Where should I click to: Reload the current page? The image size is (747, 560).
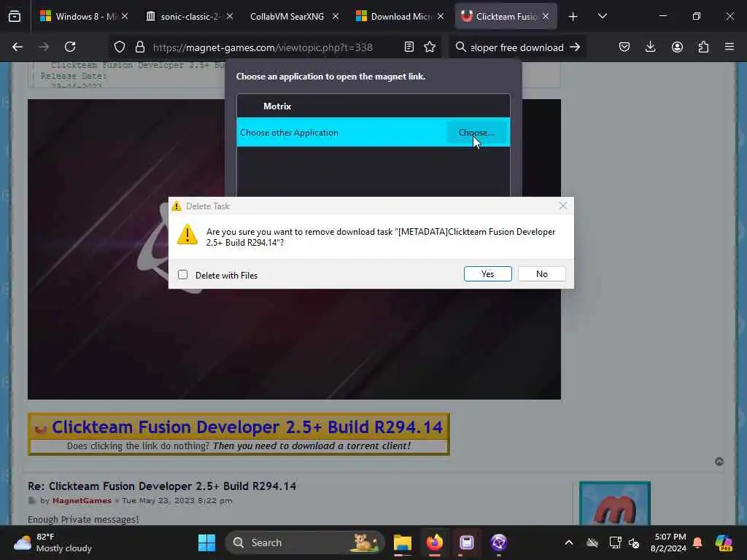pos(70,47)
